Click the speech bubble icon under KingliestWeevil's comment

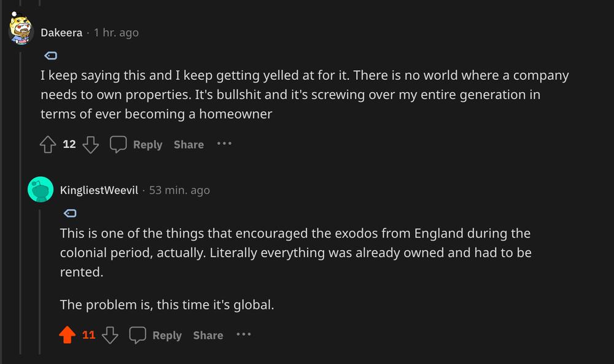click(138, 335)
